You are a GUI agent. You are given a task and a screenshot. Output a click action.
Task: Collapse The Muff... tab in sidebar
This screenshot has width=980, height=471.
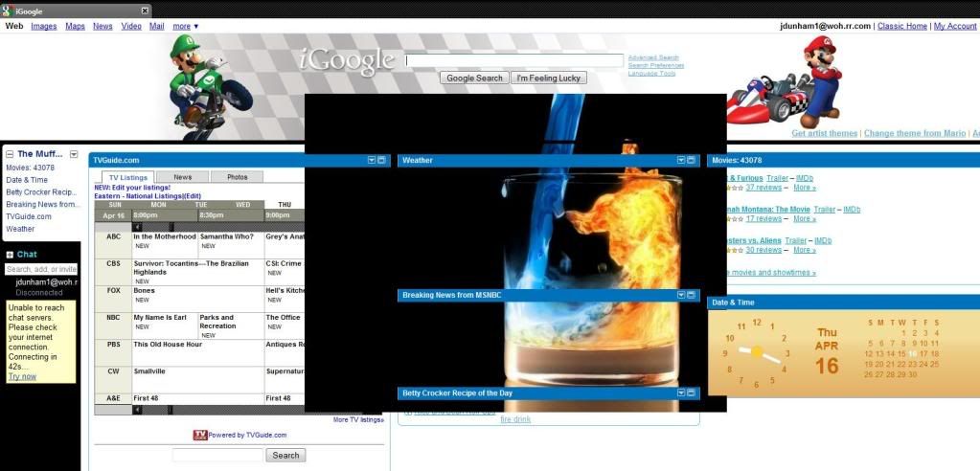point(10,154)
